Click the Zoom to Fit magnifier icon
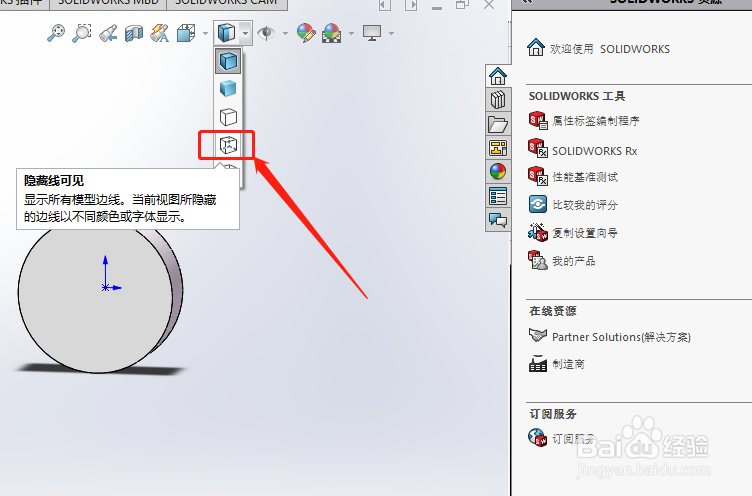The width and height of the screenshot is (752, 496). pos(56,33)
